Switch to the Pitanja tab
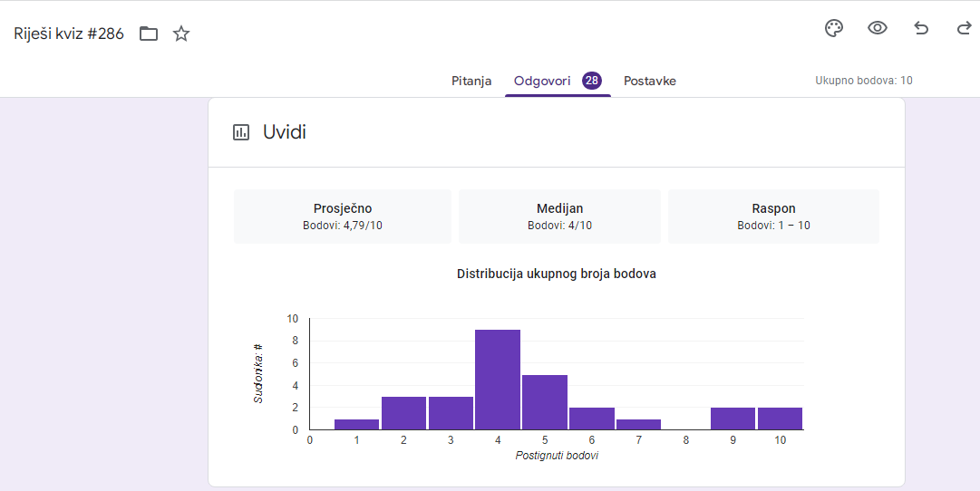The width and height of the screenshot is (980, 491). point(471,81)
